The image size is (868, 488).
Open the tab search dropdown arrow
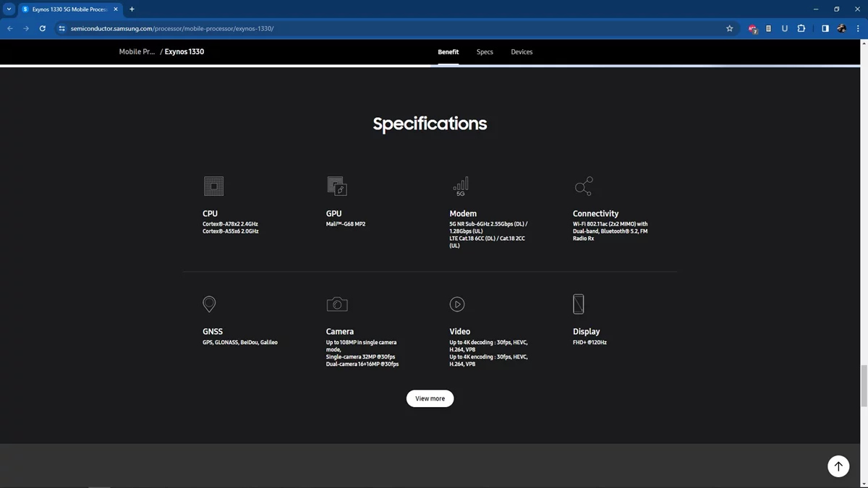click(9, 9)
